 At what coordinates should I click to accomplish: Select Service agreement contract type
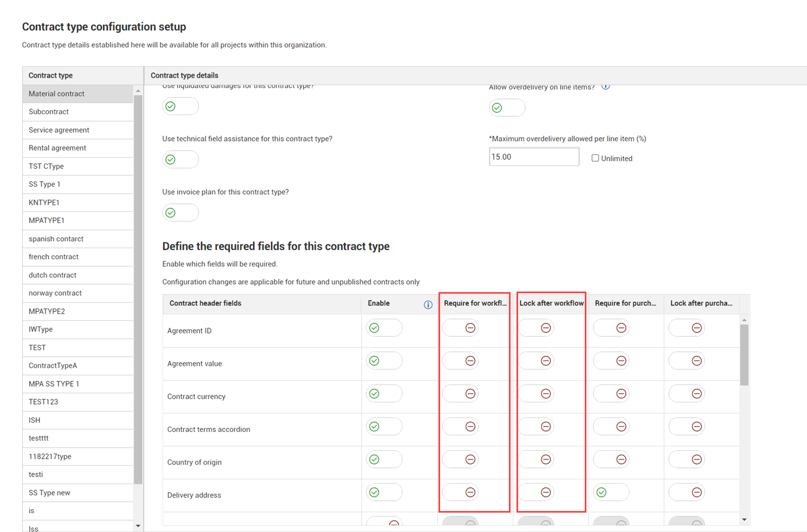point(78,130)
